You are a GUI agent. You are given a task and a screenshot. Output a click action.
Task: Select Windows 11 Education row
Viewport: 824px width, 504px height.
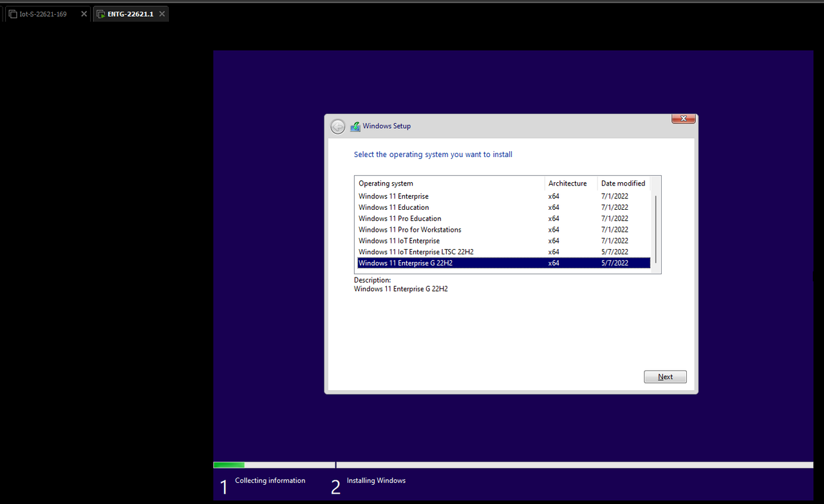point(503,207)
